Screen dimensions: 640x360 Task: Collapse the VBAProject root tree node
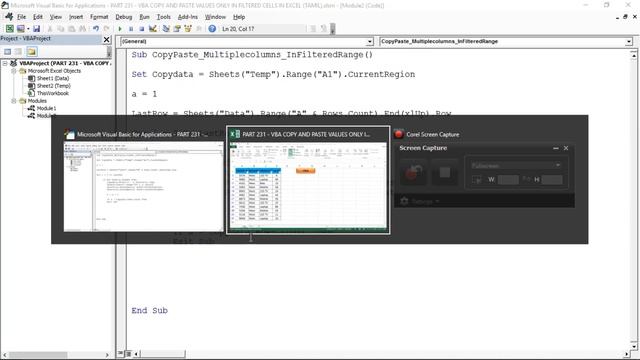coord(5,63)
